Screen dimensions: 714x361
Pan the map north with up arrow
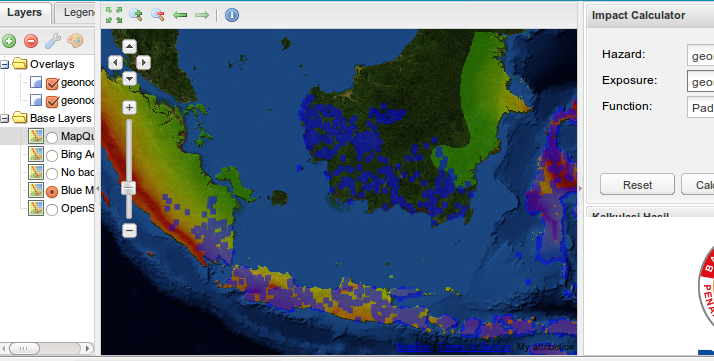tap(129, 46)
